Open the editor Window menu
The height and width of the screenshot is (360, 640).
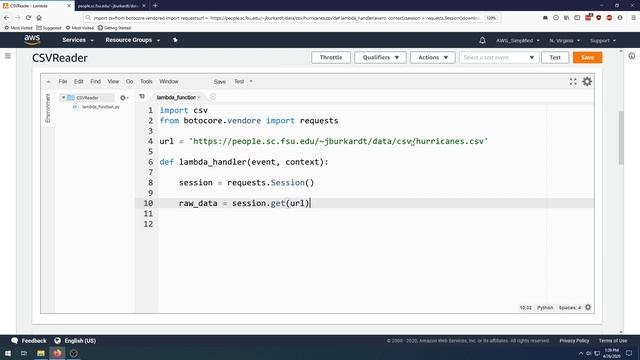point(169,82)
